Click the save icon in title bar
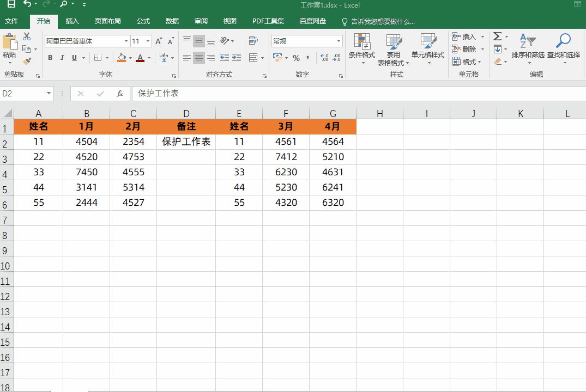Image resolution: width=586 pixels, height=392 pixels. [11, 4]
